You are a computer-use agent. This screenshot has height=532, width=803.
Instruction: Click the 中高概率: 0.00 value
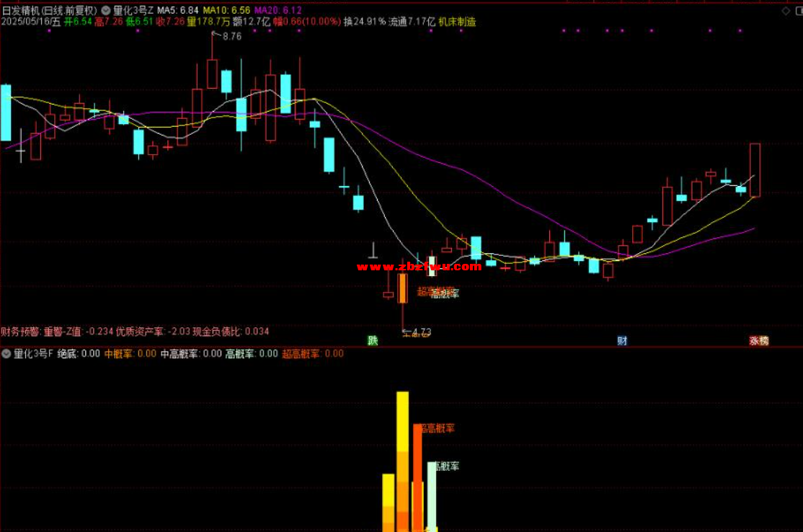pyautogui.click(x=191, y=353)
